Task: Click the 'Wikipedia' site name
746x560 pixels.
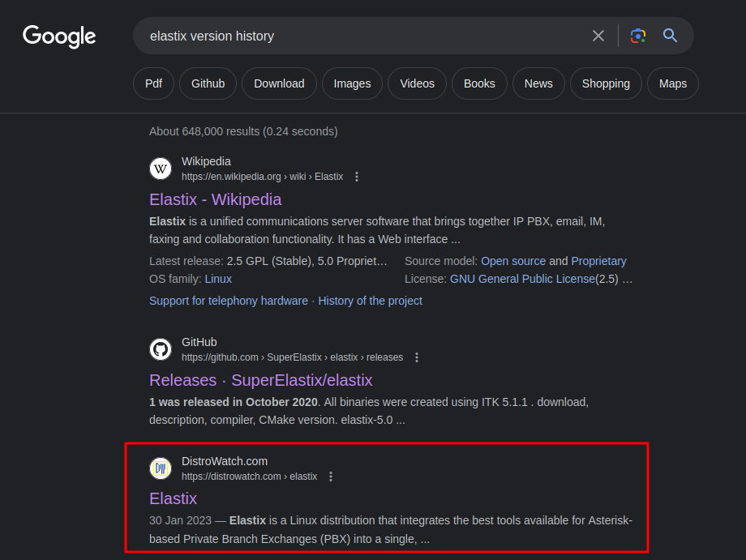Action: click(206, 161)
